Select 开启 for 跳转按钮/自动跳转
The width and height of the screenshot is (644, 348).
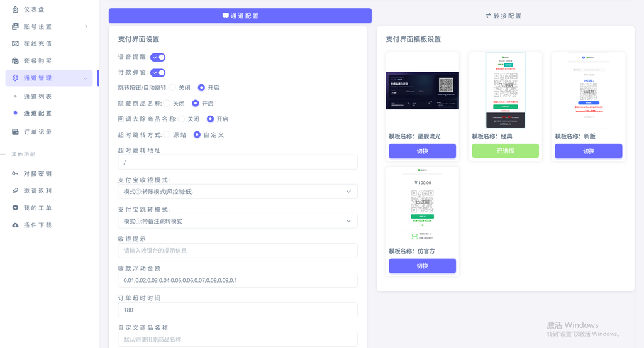click(x=201, y=87)
